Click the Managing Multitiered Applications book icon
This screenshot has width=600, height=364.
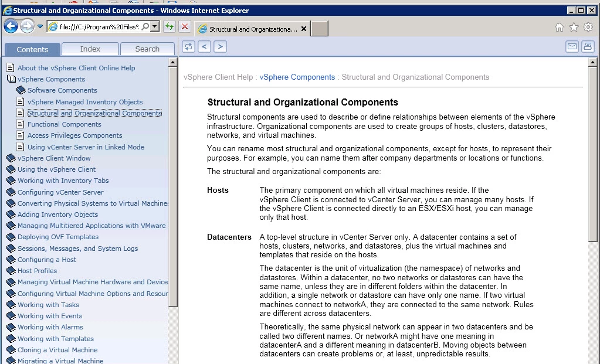tap(11, 226)
